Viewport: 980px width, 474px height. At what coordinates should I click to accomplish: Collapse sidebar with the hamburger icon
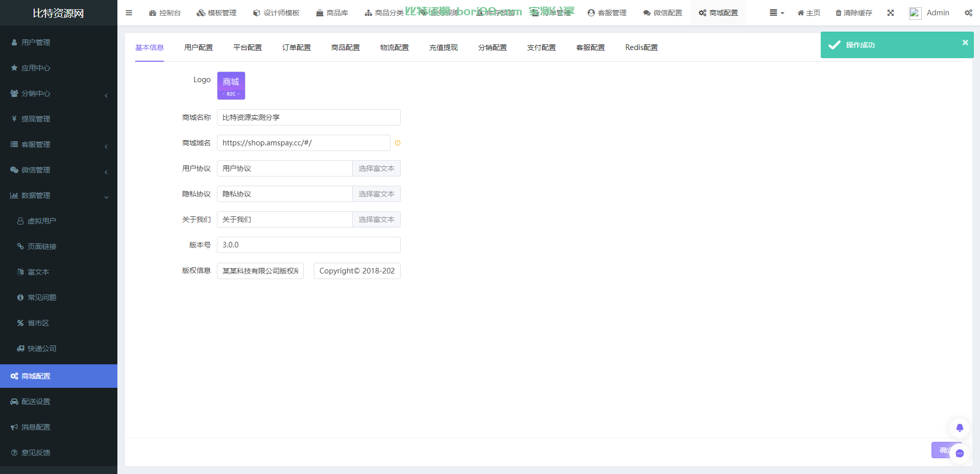point(129,13)
